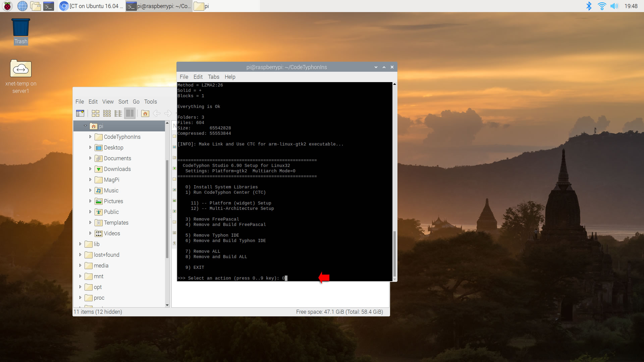Switch to thumbnail view in file manager
Screen dimensions: 644x362
(107, 113)
